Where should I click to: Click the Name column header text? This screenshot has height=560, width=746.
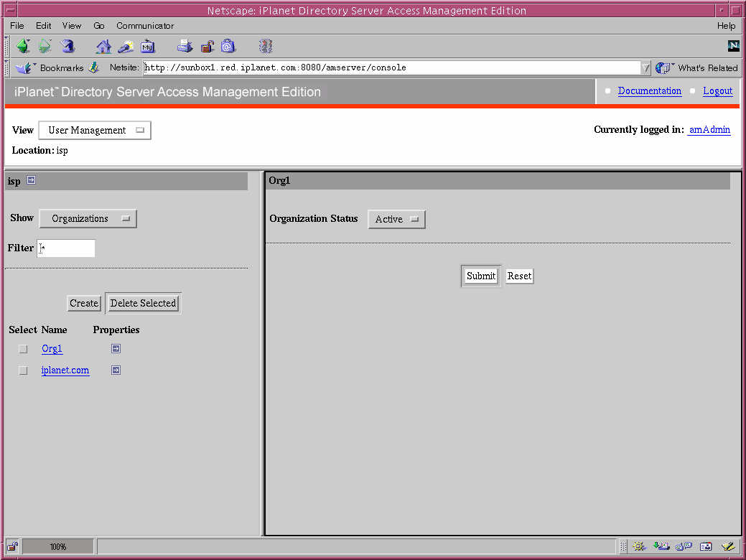(x=54, y=330)
